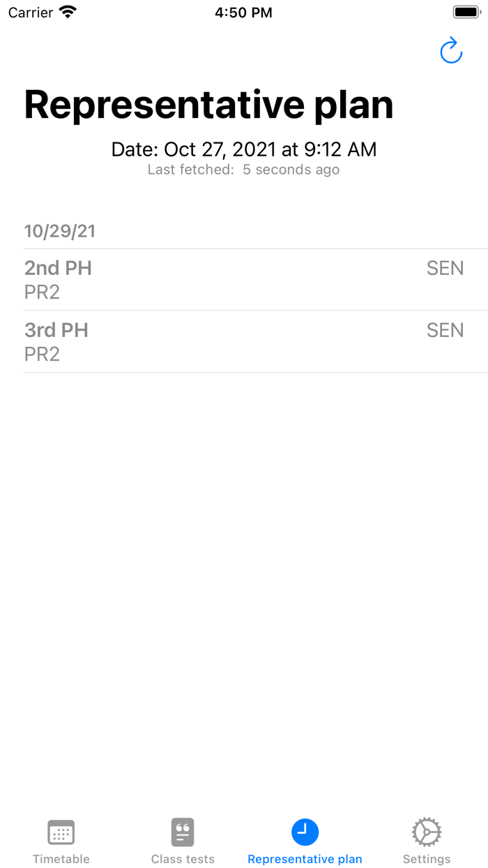
Task: Tap the Representative plan clock icon
Action: tap(305, 832)
